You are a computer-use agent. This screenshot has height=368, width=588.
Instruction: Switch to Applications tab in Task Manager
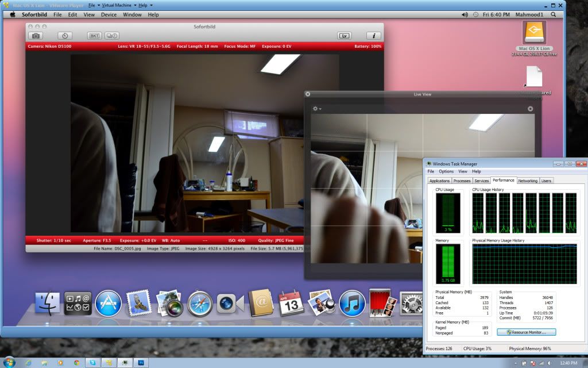tap(439, 181)
